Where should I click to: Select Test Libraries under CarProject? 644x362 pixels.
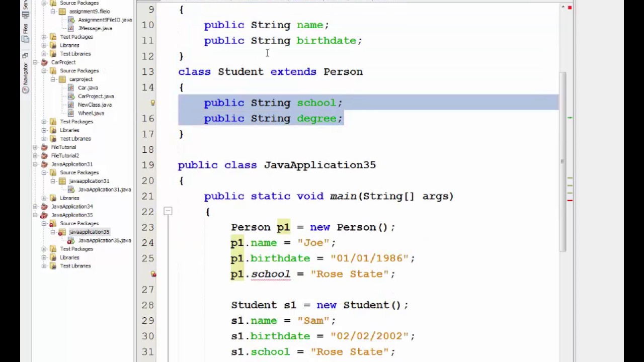[x=75, y=138]
